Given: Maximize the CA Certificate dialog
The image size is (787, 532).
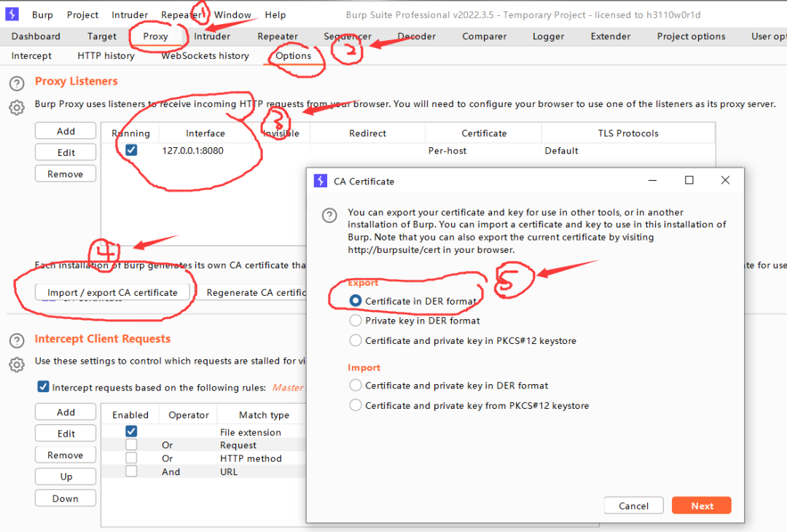Looking at the screenshot, I should coord(689,180).
